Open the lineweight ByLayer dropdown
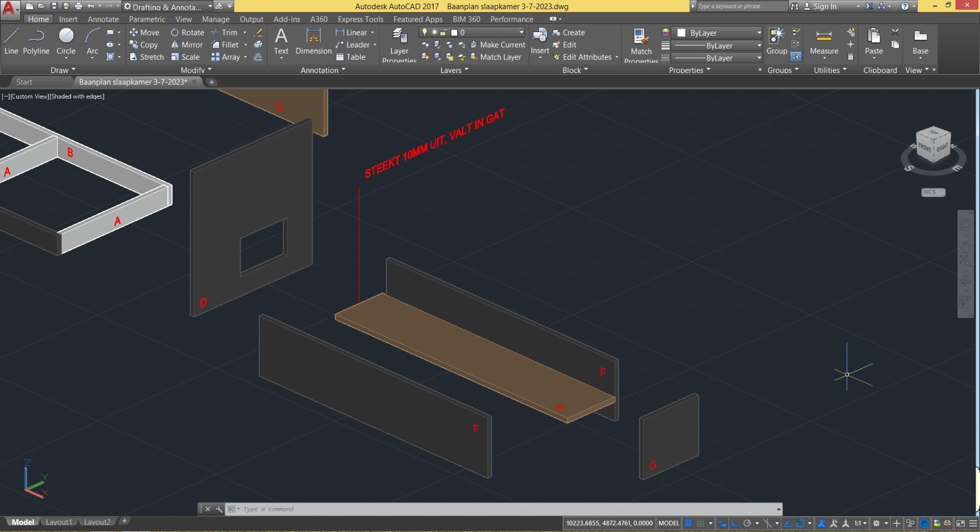980x532 pixels. pyautogui.click(x=718, y=46)
